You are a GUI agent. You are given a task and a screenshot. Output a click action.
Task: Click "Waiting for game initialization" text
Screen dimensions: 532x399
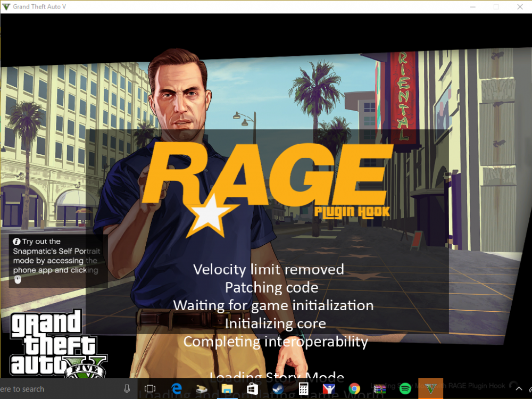[273, 305]
